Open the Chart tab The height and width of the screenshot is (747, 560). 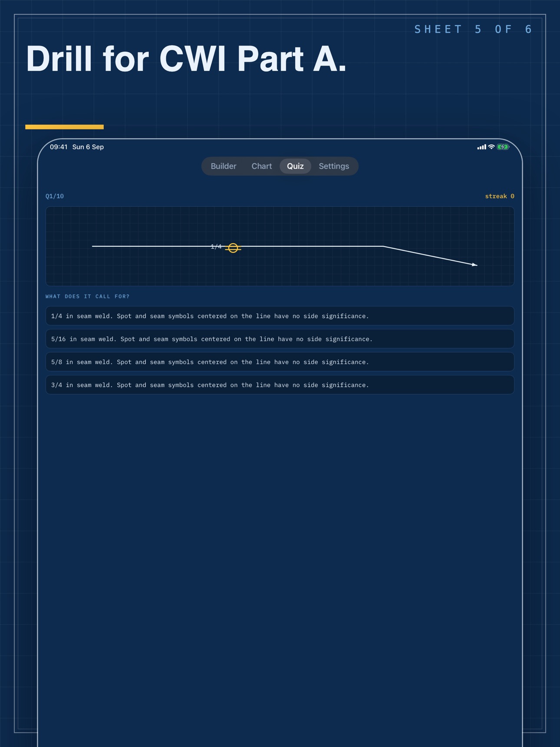click(x=262, y=166)
